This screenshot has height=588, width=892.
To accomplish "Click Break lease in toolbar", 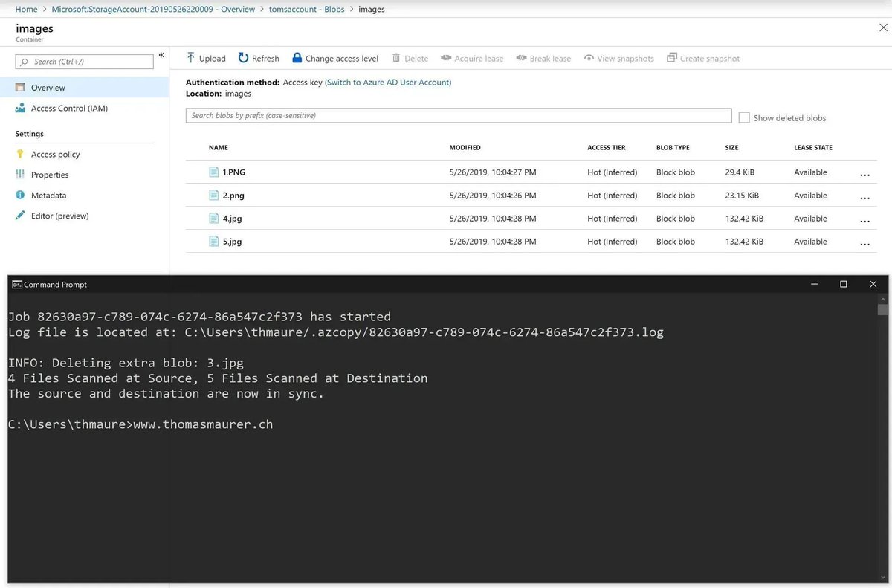I will (543, 58).
